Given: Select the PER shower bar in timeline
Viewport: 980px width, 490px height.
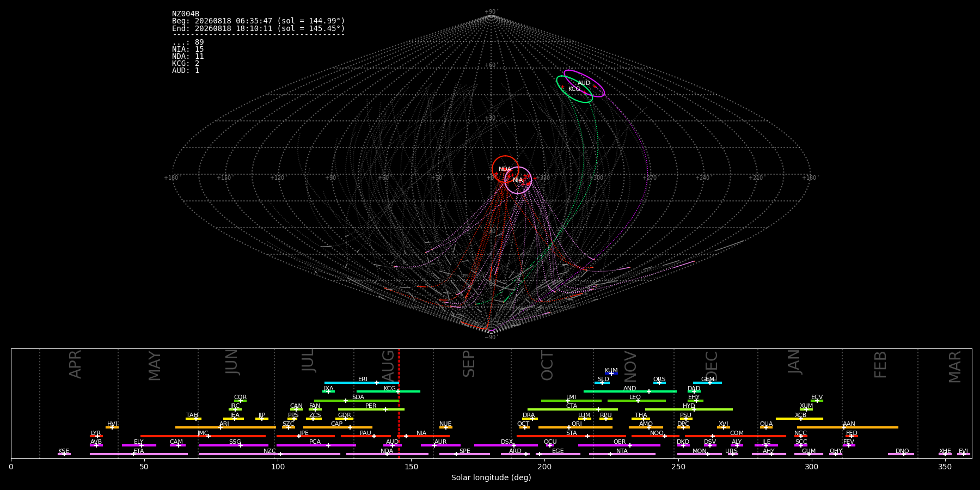Looking at the screenshot, I should pyautogui.click(x=371, y=409).
